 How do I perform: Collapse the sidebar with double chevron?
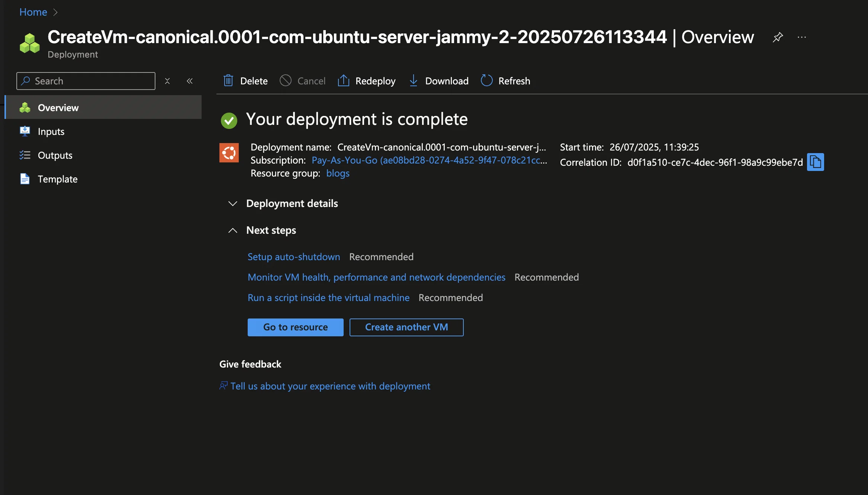click(190, 81)
